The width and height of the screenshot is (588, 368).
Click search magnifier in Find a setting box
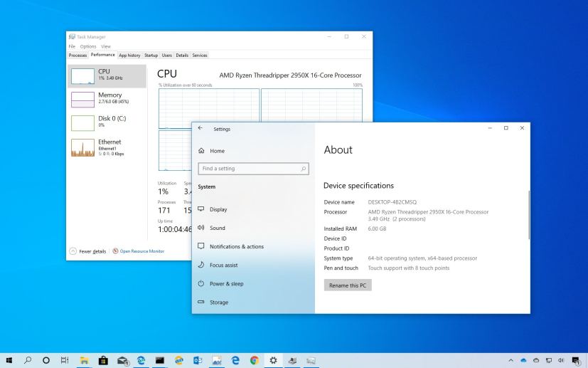point(304,169)
